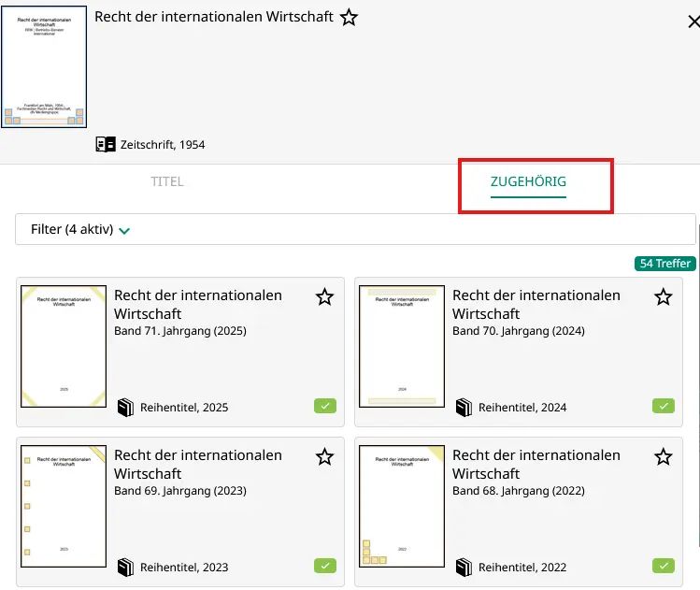Screen dimensions: 700x590
Task: Favorite the Band 68 (2022) volume
Action: [x=663, y=457]
